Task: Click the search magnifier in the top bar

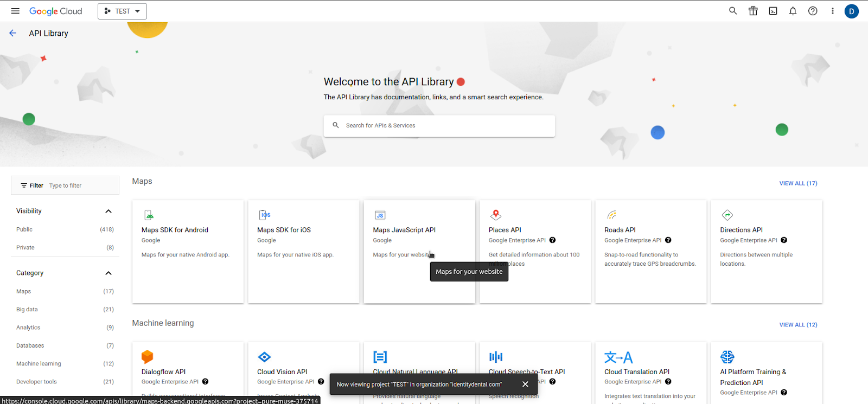Action: [733, 11]
